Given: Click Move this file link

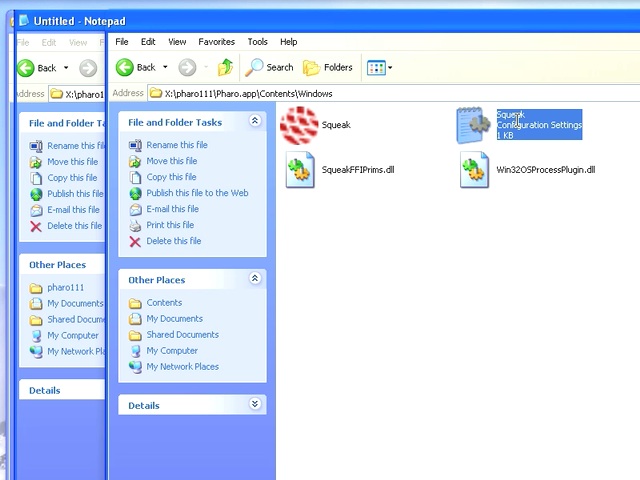Looking at the screenshot, I should [x=172, y=161].
